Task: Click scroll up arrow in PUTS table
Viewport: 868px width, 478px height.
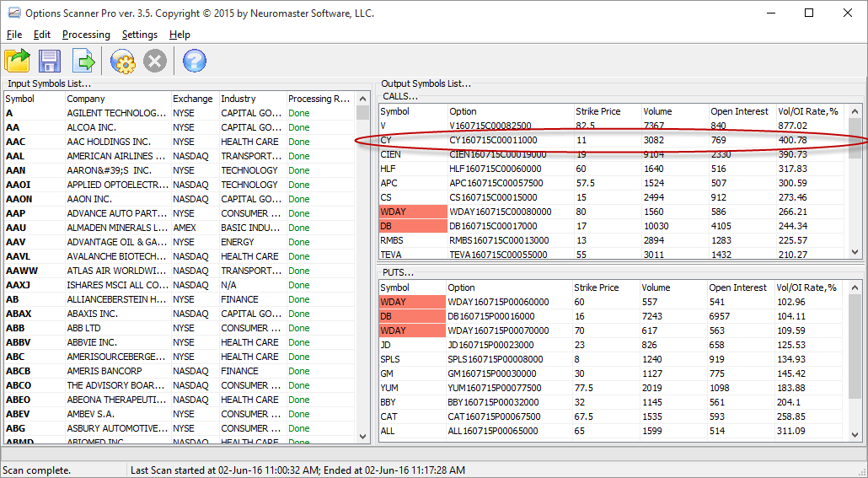Action: click(x=855, y=287)
